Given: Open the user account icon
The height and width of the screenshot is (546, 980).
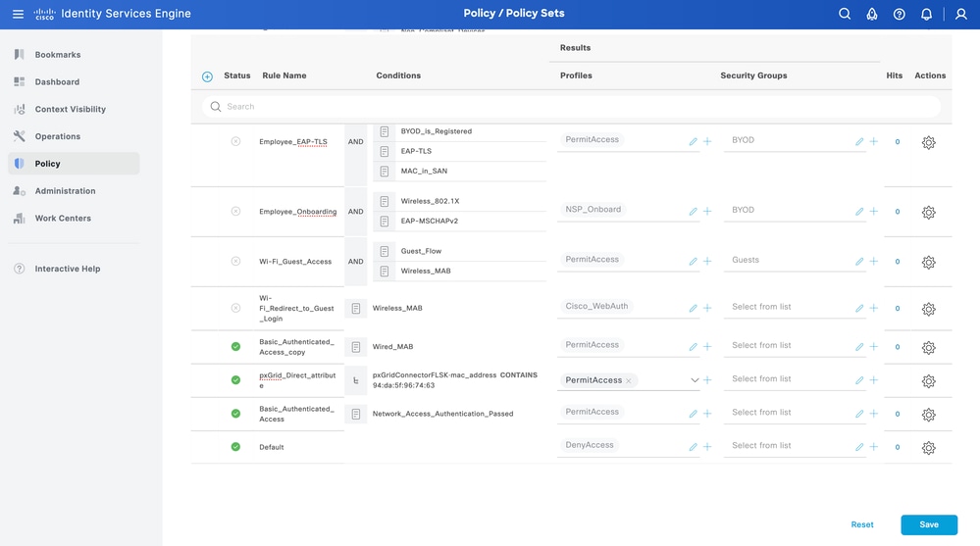Looking at the screenshot, I should click(961, 14).
